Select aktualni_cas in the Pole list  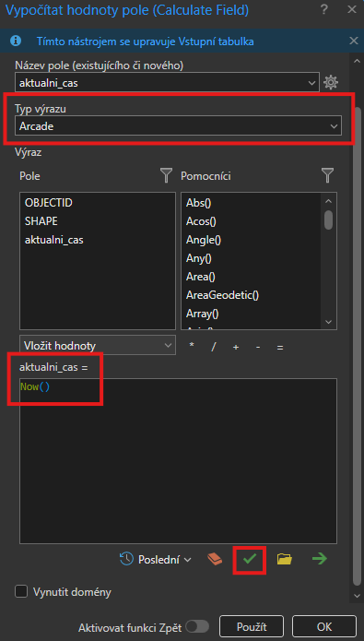tap(54, 240)
